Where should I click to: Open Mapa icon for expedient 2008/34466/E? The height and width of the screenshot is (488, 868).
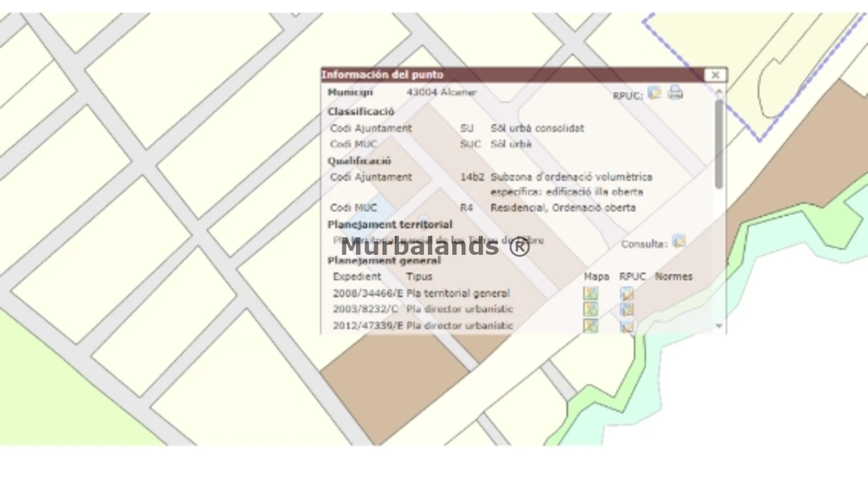click(591, 293)
